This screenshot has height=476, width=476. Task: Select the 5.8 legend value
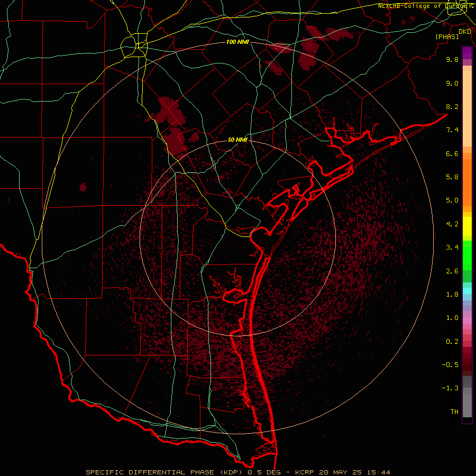(x=452, y=177)
